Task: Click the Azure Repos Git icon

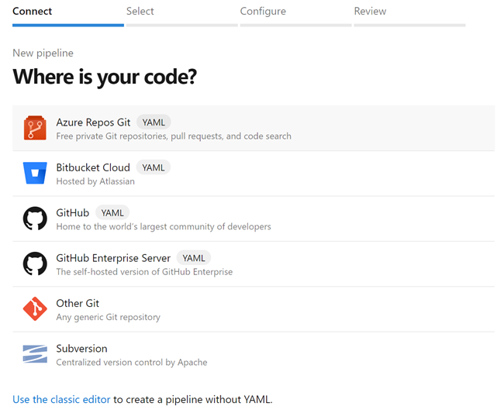Action: point(35,128)
